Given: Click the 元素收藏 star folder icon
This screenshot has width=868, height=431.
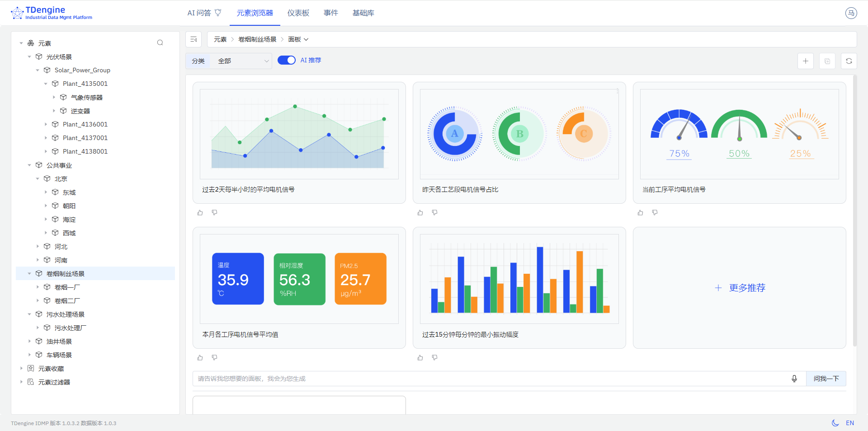Looking at the screenshot, I should pyautogui.click(x=31, y=368).
